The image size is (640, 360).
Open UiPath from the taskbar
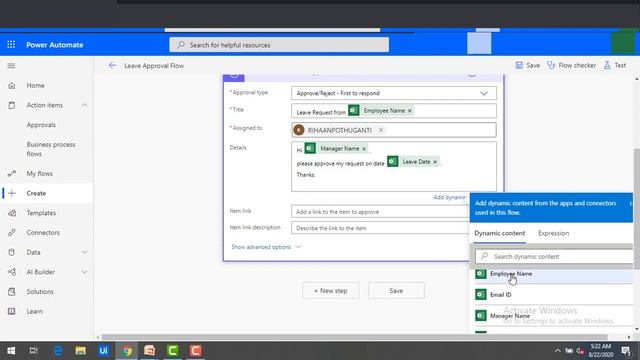[x=103, y=351]
